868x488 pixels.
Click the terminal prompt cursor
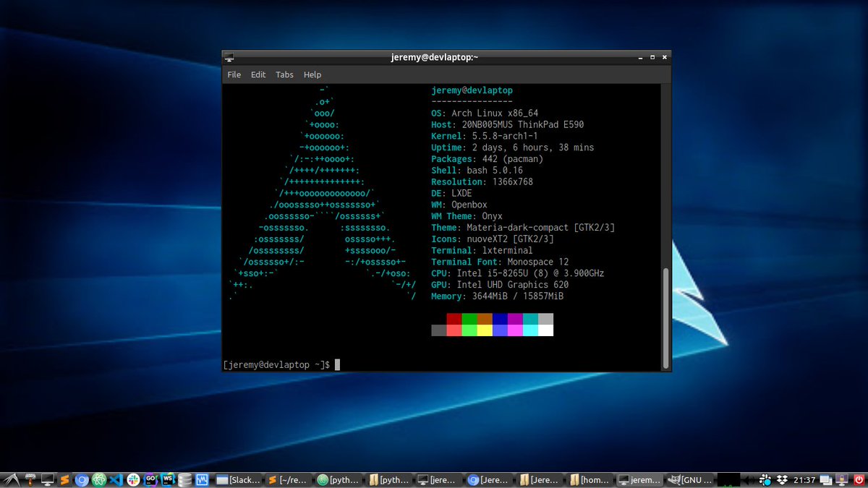(337, 365)
